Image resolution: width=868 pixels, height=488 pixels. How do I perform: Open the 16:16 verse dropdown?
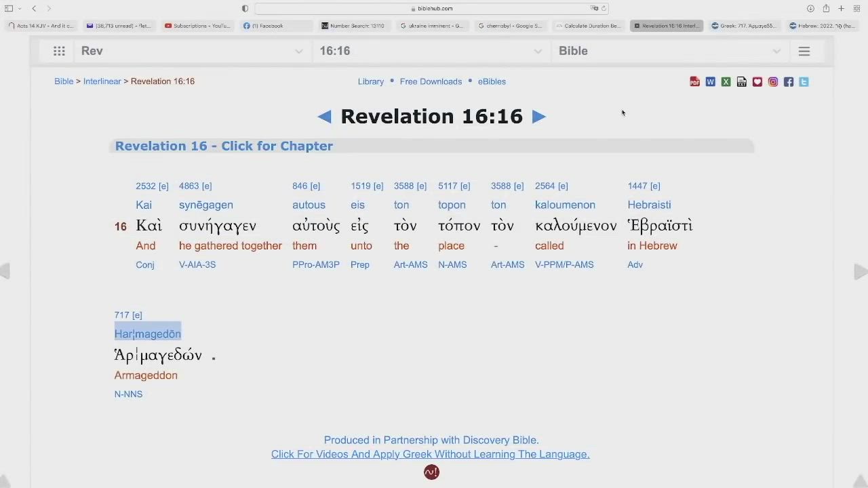[537, 52]
